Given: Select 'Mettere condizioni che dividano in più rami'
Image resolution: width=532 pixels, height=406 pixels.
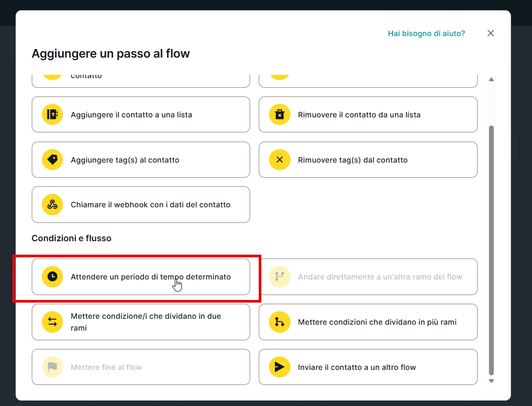Looking at the screenshot, I should point(377,322).
